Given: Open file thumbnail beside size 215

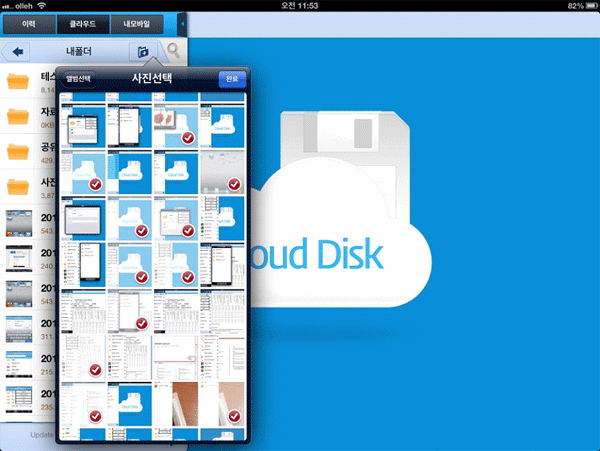Looking at the screenshot, I should point(19,364).
